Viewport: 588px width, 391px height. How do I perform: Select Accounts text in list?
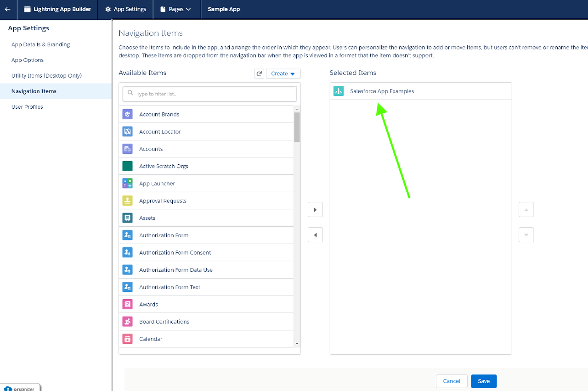pyautogui.click(x=151, y=149)
